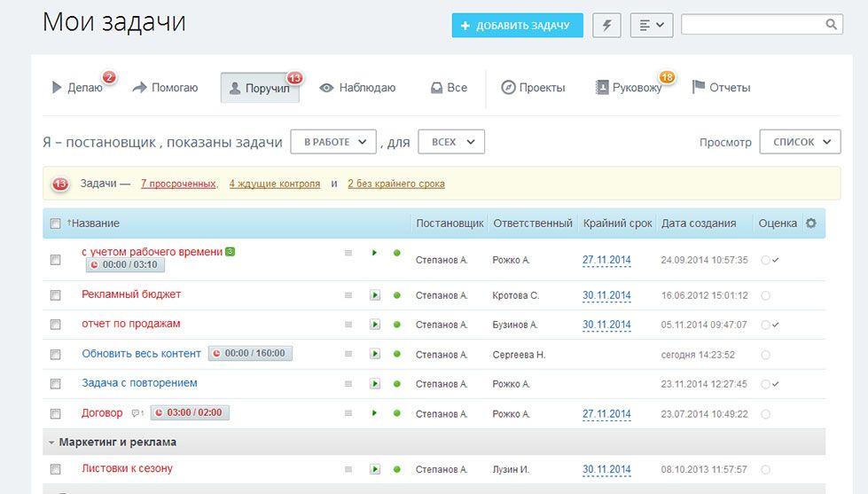This screenshot has height=494, width=868.
Task: Open the table settings gear icon
Action: 811,223
